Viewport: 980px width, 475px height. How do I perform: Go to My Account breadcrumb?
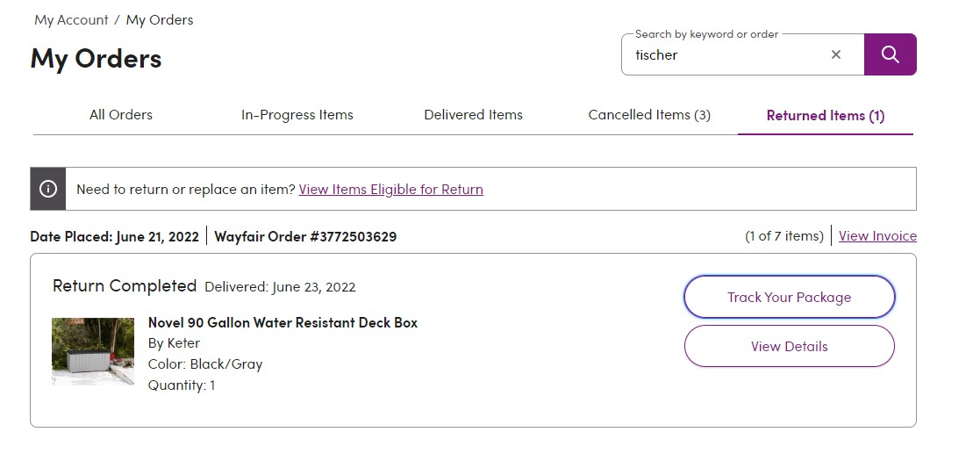(71, 20)
